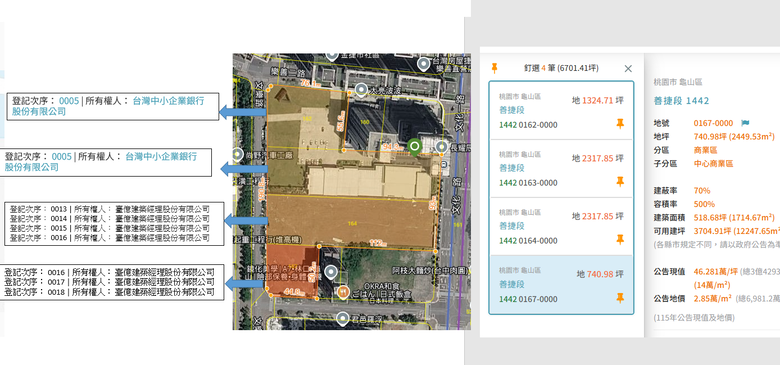
Task: Unpin parcel 1442 0164-0000
Action: coord(620,240)
